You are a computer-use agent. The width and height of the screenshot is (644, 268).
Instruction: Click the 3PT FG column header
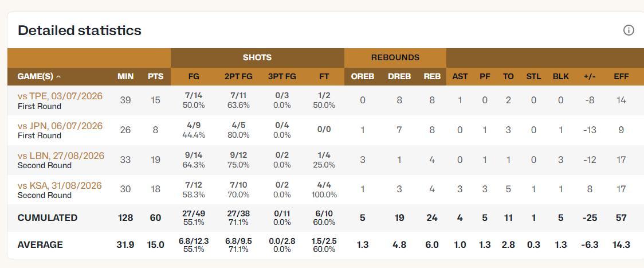[x=282, y=76]
